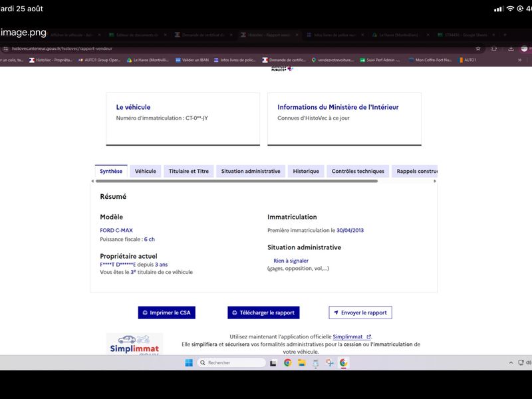Show hidden system tray icons
532x399 pixels.
pos(511,362)
